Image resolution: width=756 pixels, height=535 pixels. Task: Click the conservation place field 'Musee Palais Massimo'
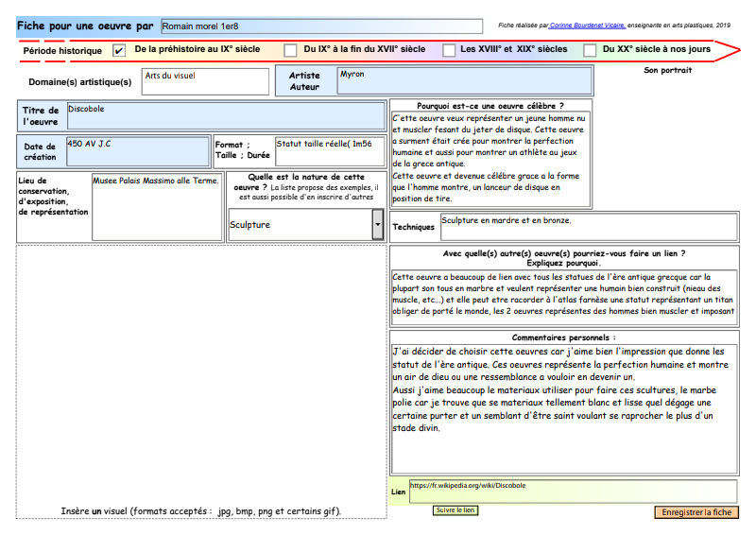(x=156, y=205)
